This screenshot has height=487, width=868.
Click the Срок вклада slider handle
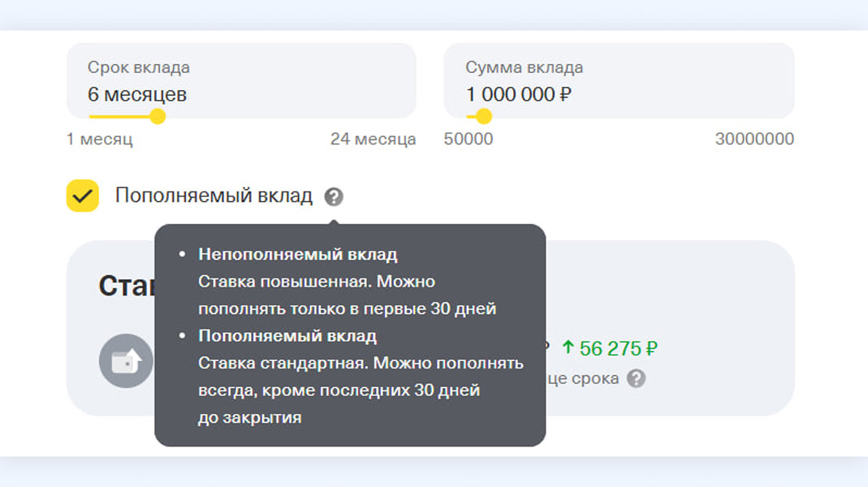pyautogui.click(x=158, y=116)
